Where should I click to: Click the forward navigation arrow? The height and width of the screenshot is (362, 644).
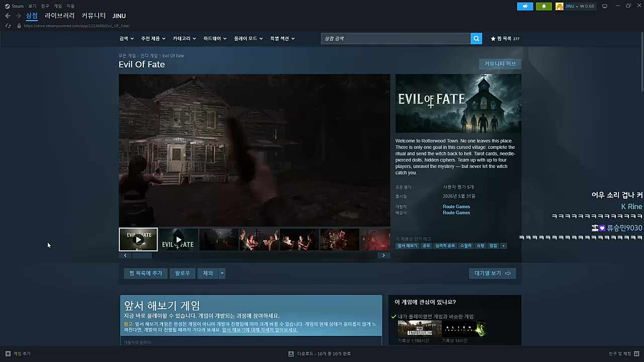[19, 16]
